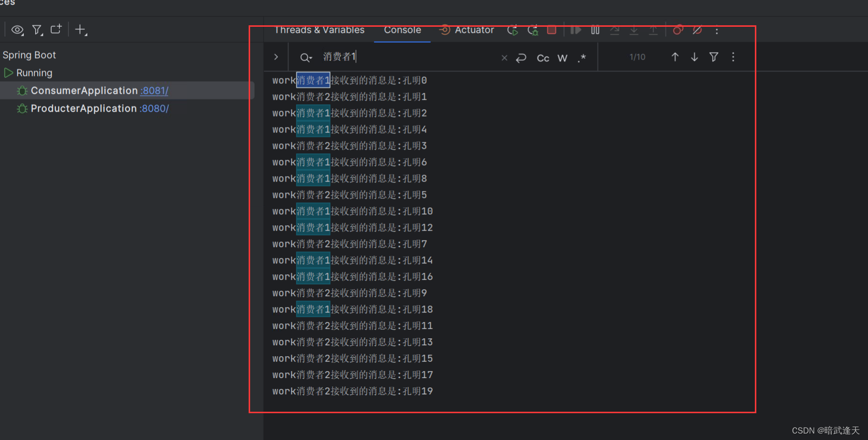Image resolution: width=868 pixels, height=440 pixels.
Task: Click the rerun in debug mode icon
Action: click(533, 30)
